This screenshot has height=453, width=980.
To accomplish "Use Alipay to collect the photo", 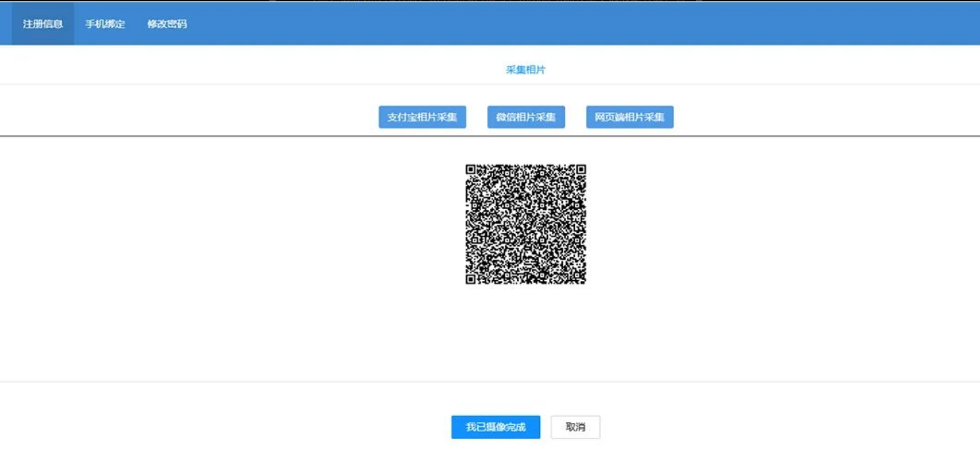I will [x=422, y=117].
